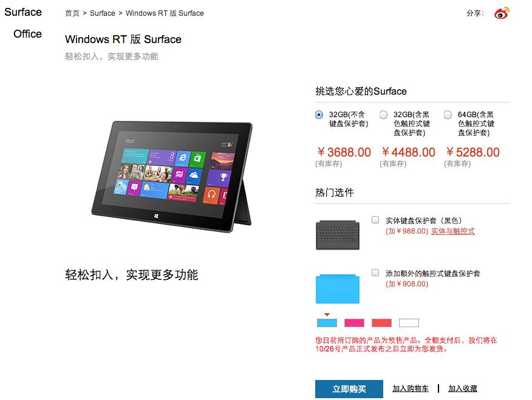Open the Surface menu in the sidebar
This screenshot has height=400, width=532.
tap(23, 12)
